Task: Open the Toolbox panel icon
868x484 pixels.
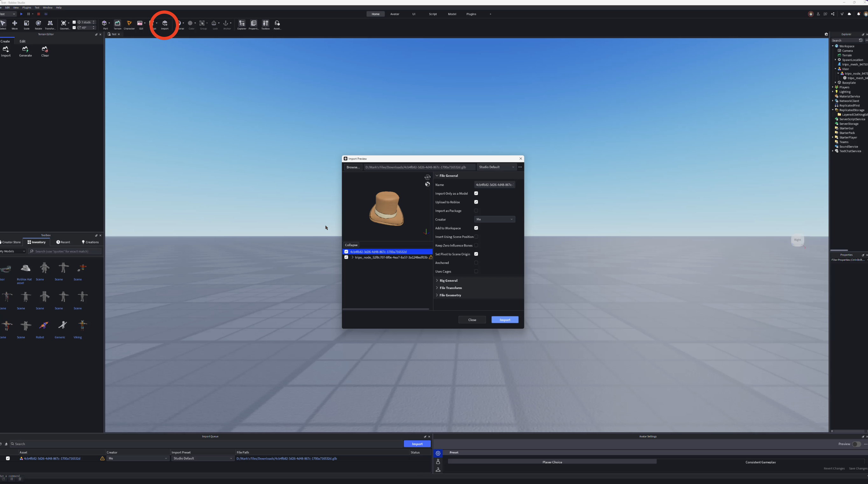Action: [x=265, y=24]
